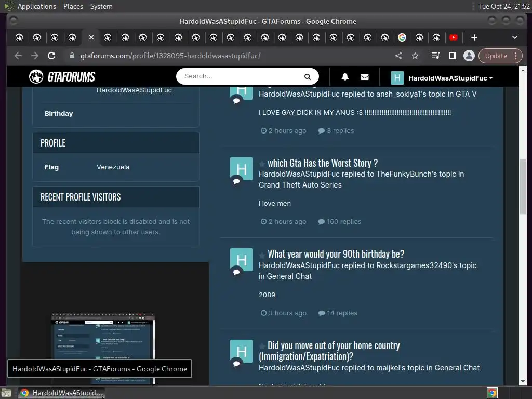Click the '14 replies' count
532x399 pixels.
click(338, 313)
